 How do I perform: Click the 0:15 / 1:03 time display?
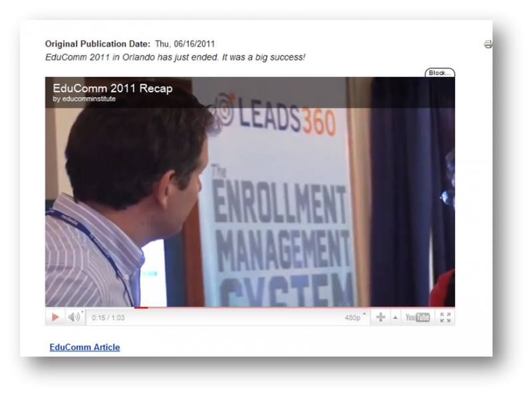click(108, 318)
